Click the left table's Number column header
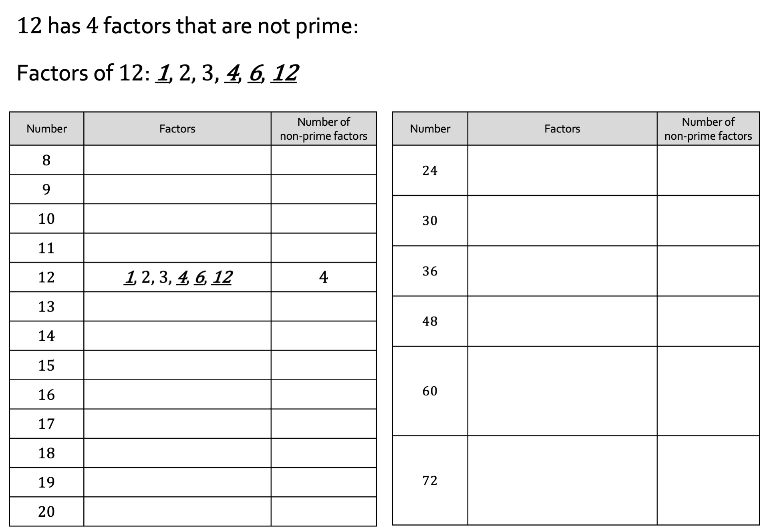Image resolution: width=769 pixels, height=532 pixels. (46, 128)
